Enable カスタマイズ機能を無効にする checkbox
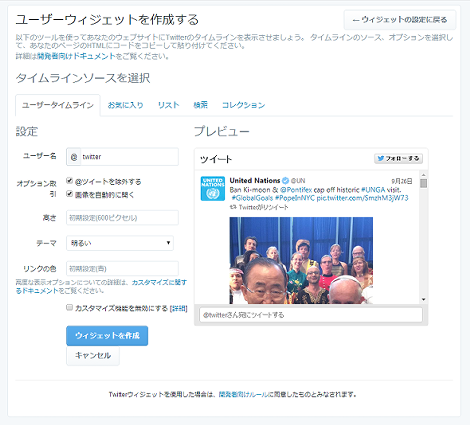The width and height of the screenshot is (470, 425). tap(69, 307)
